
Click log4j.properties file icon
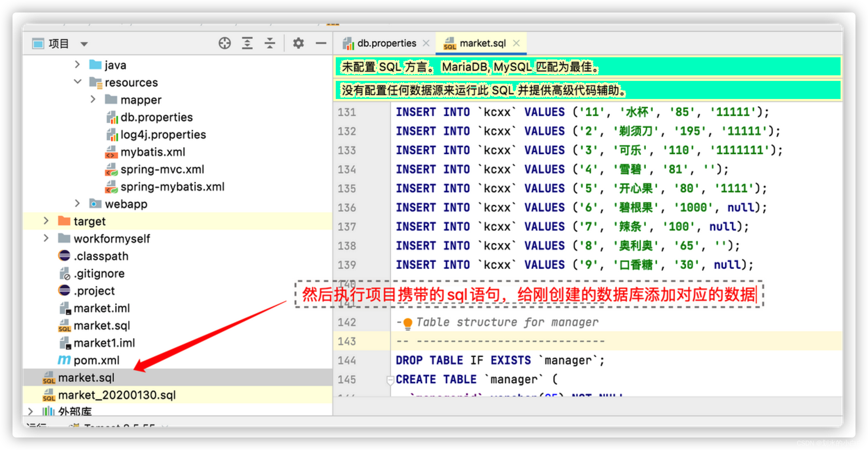pyautogui.click(x=112, y=135)
